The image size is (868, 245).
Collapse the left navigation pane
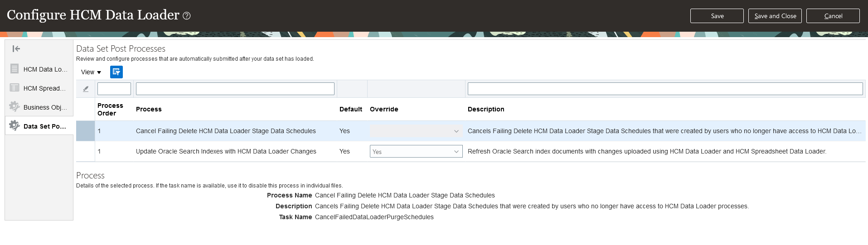pyautogui.click(x=16, y=49)
